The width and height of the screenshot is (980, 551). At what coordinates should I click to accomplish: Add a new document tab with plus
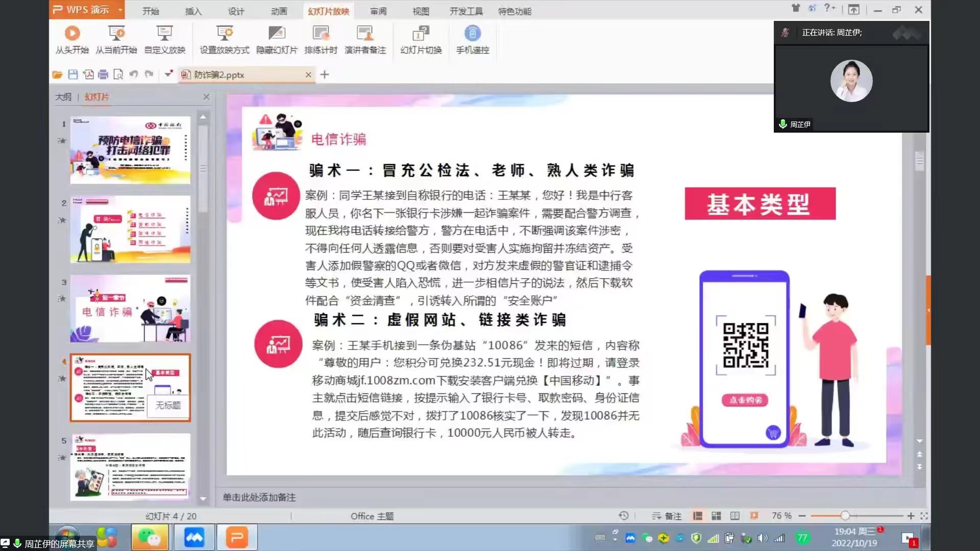(325, 75)
